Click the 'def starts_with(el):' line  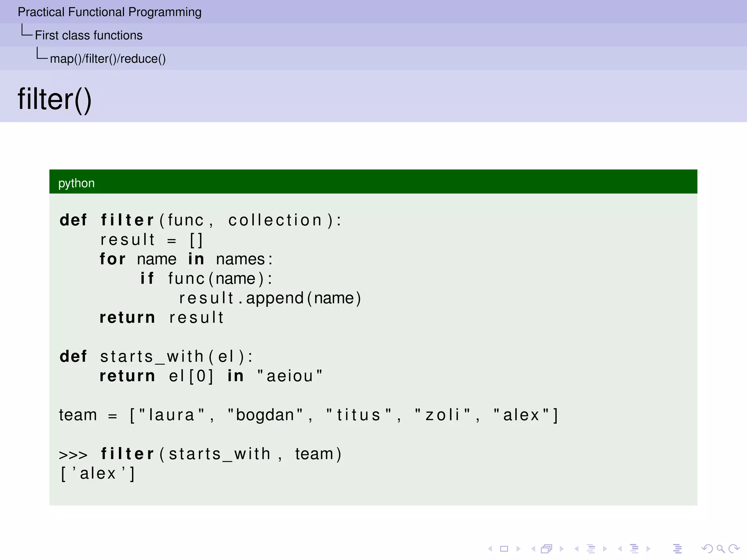pyautogui.click(x=156, y=357)
